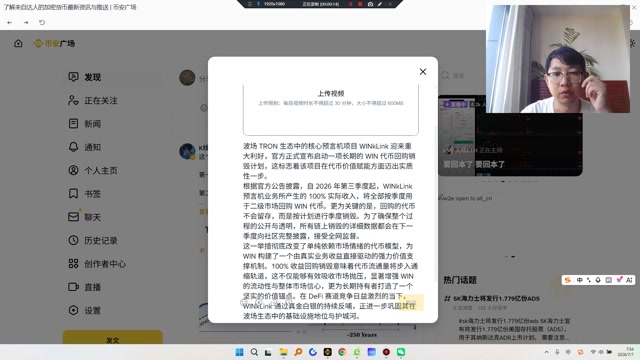
Task: Take a screenshot with recorder camera icon
Action: pos(370,4)
